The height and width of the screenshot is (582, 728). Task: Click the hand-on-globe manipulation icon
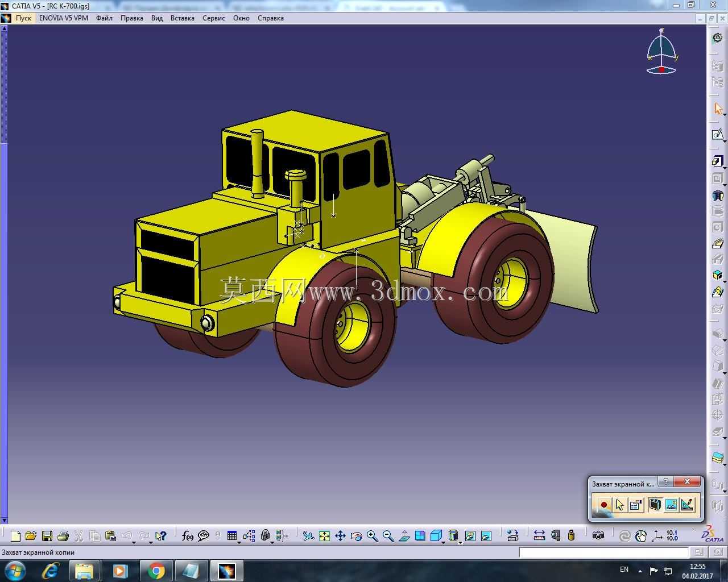click(641, 535)
